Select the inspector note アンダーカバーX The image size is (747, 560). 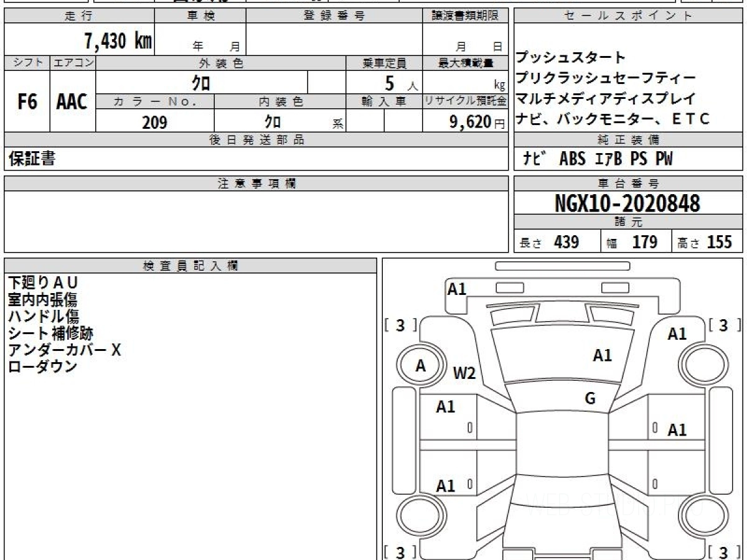[64, 350]
